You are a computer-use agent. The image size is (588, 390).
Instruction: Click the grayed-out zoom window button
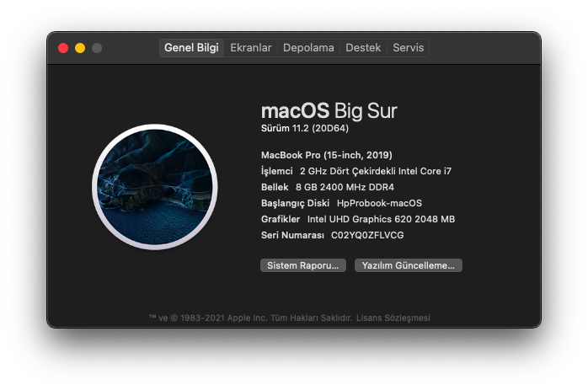click(x=97, y=48)
